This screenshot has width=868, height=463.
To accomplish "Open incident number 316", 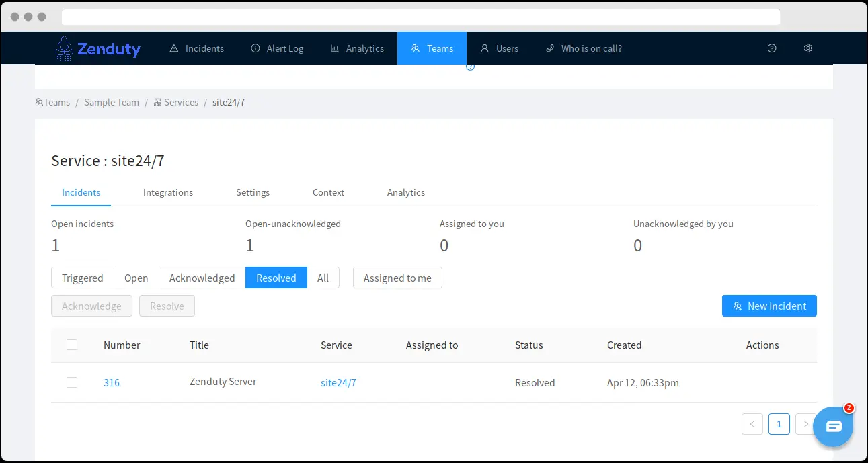I will click(x=112, y=382).
